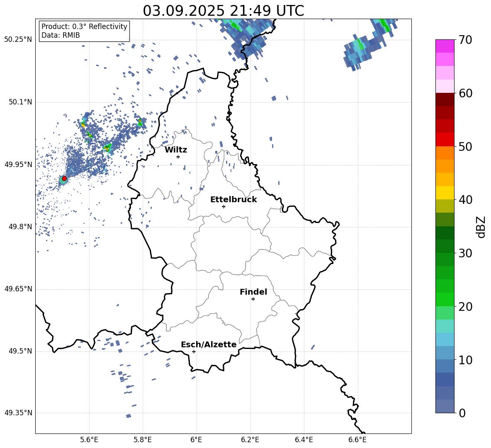Click the 10 value on the colorbar
Screen dimensions: 491x448
pos(465,360)
